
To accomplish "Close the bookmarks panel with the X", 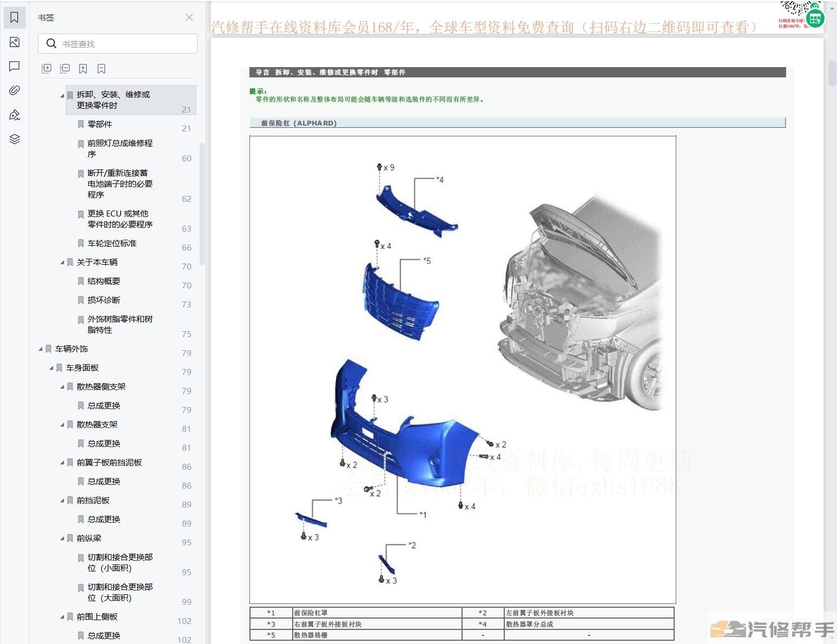I will (189, 17).
